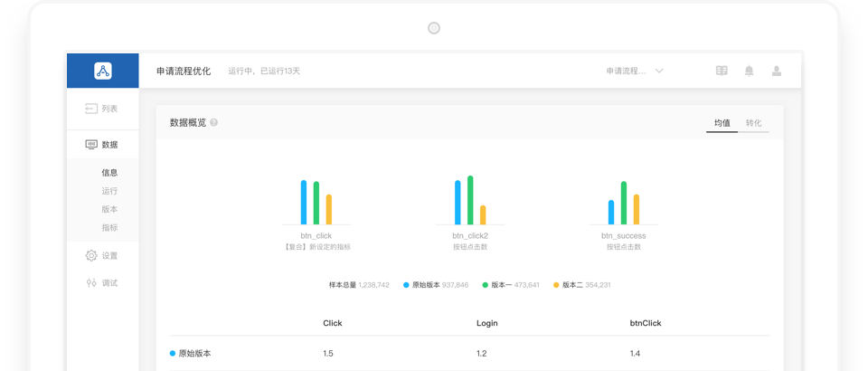Select 指标 in the sidebar submenu
Viewport: 868px width, 371px height.
pos(109,228)
